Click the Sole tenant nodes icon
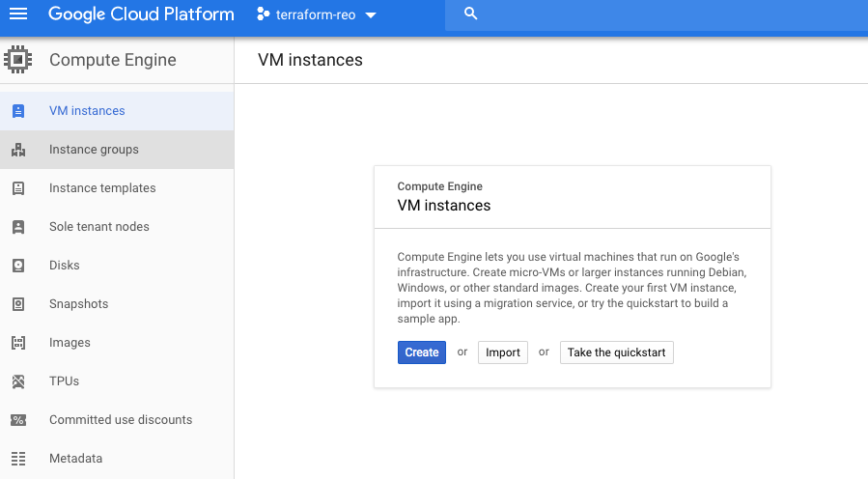Image resolution: width=868 pixels, height=479 pixels. (18, 227)
